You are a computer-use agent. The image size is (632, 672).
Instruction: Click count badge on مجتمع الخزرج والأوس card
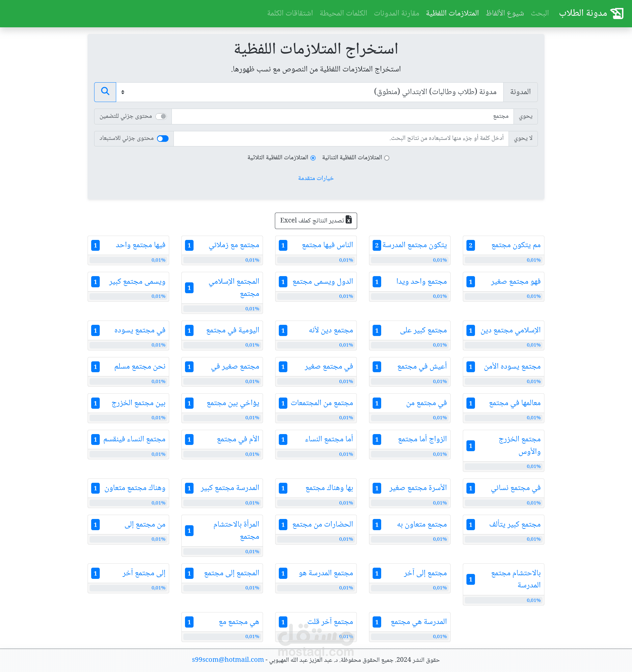(x=470, y=446)
